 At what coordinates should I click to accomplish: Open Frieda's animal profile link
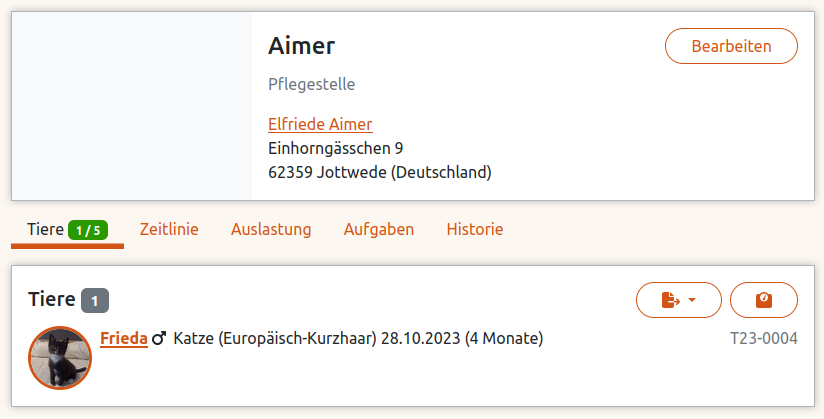point(124,338)
